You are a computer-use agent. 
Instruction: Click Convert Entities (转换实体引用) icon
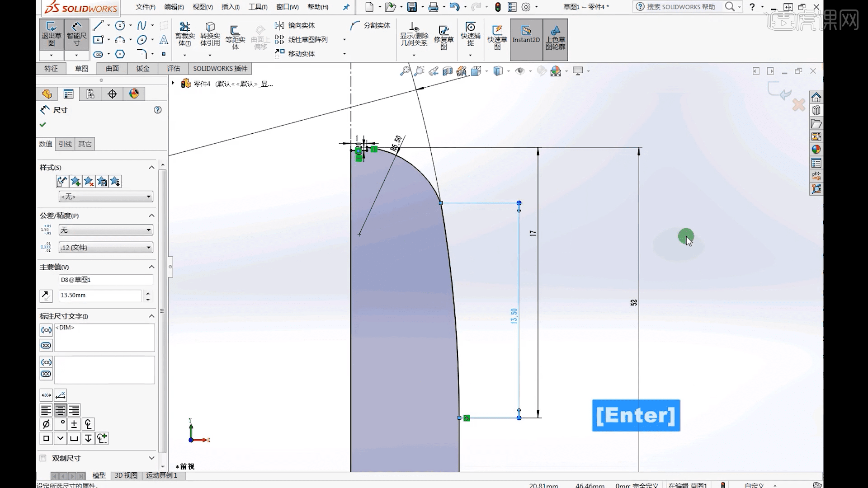210,34
